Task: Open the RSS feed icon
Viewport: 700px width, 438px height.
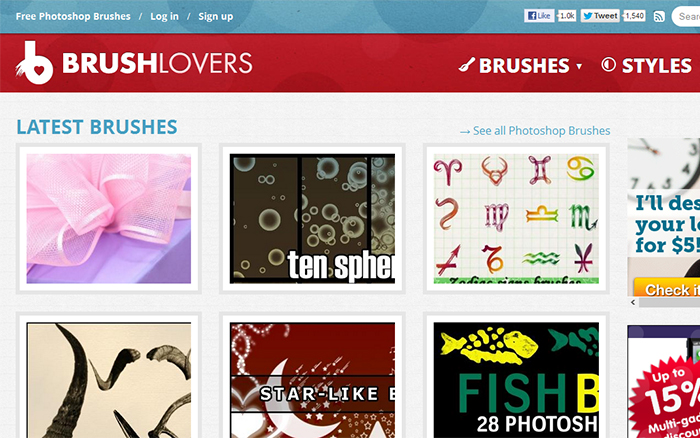Action: pos(659,17)
